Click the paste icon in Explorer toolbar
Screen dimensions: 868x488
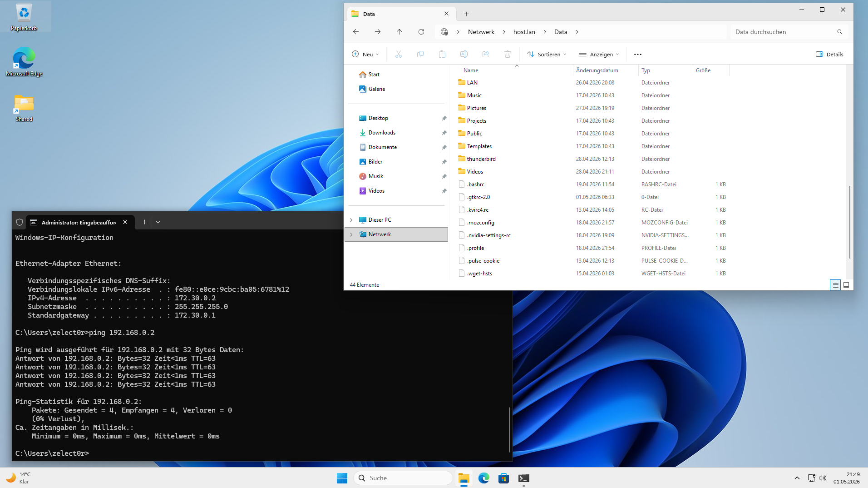442,55
